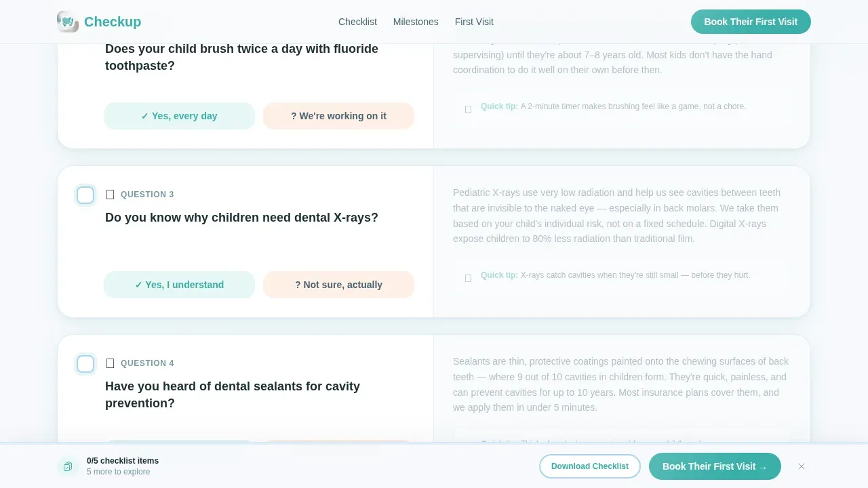
Task: Click the pediatric X-rays explanation paragraph
Action: (618, 216)
